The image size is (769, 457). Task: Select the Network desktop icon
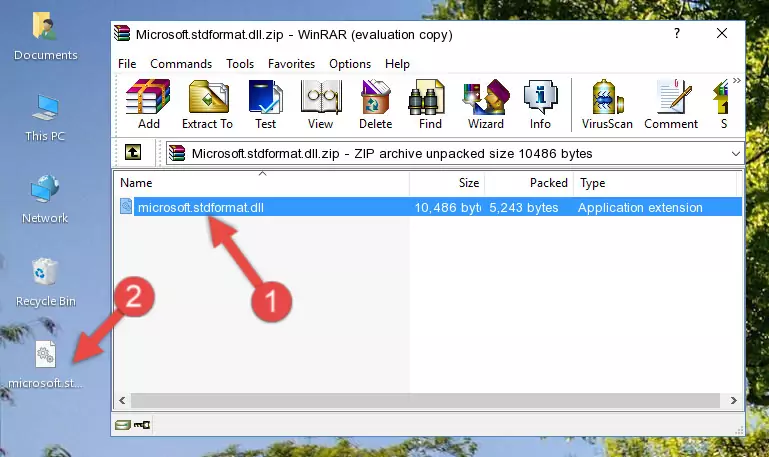point(45,199)
